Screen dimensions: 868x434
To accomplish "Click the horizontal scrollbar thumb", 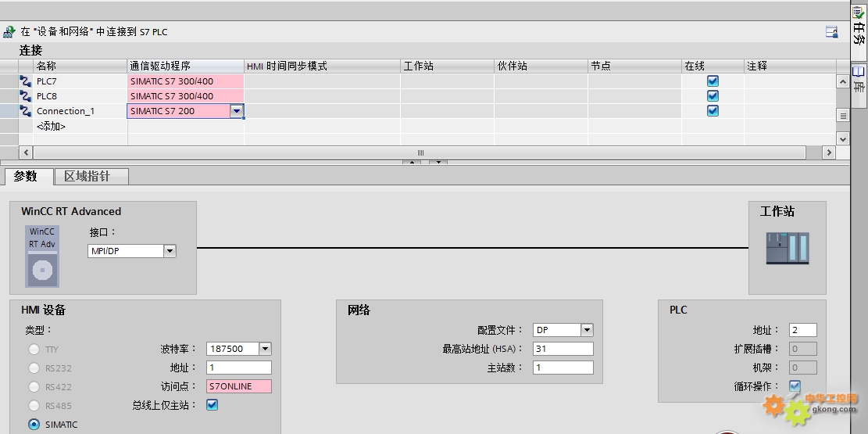I will point(420,152).
